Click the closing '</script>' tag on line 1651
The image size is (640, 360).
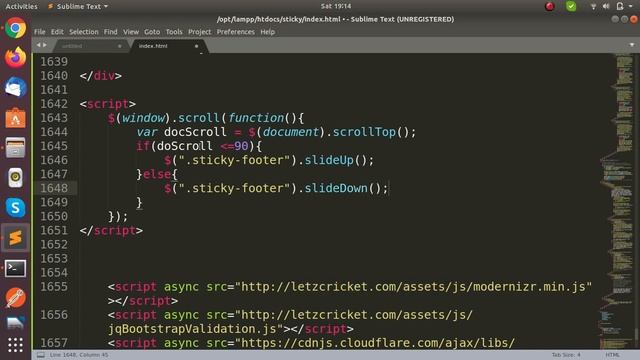111,230
